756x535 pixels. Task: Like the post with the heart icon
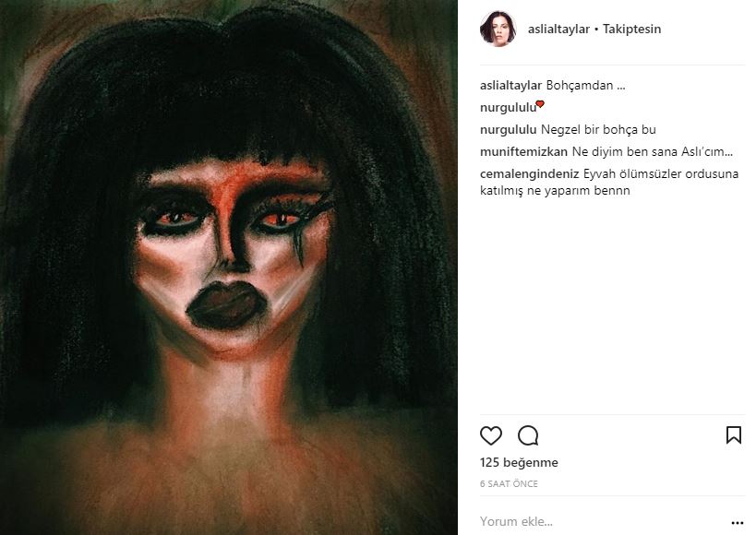[x=491, y=435]
